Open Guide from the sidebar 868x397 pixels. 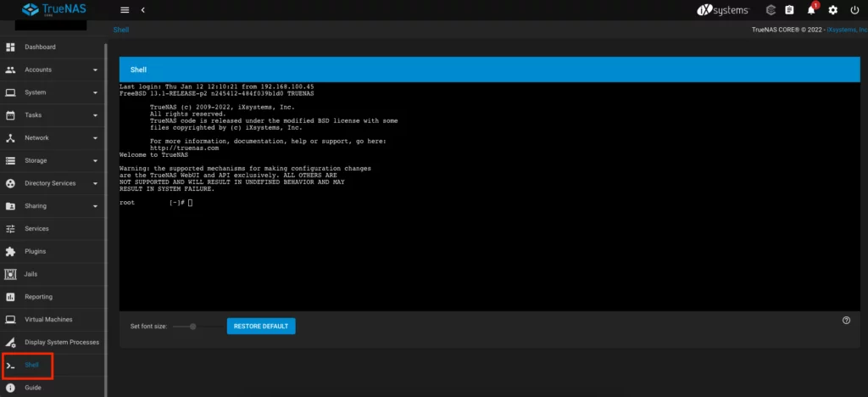coord(52,388)
